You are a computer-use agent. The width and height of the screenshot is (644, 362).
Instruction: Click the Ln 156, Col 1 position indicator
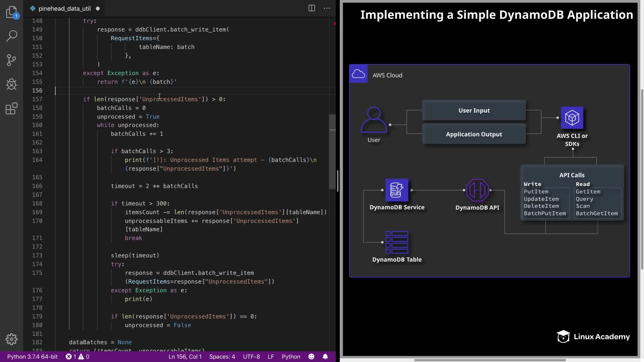pos(185,357)
